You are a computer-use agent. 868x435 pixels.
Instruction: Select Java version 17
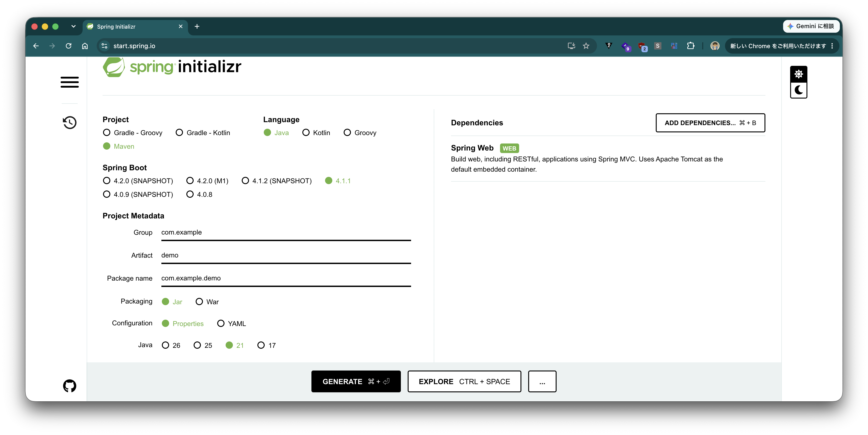266,345
